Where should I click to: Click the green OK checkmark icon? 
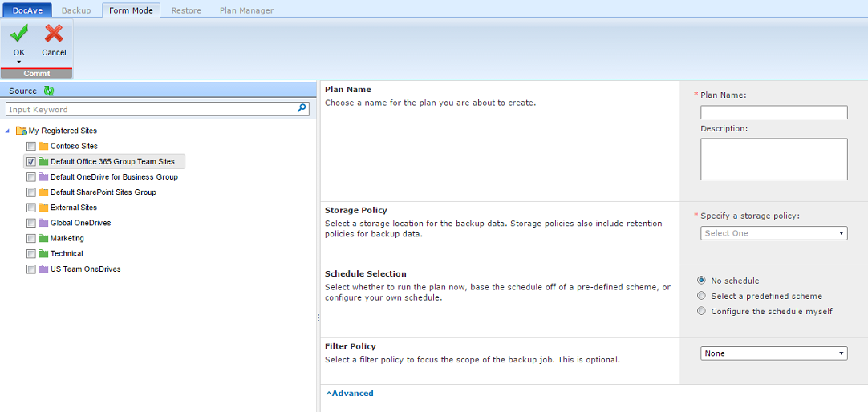pyautogui.click(x=19, y=34)
